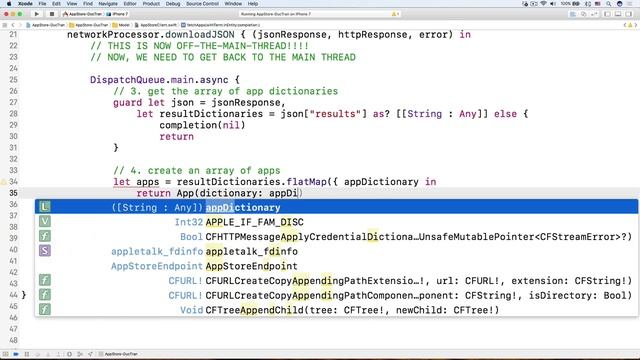
Task: Open the Editor menu
Action: coord(130,4)
